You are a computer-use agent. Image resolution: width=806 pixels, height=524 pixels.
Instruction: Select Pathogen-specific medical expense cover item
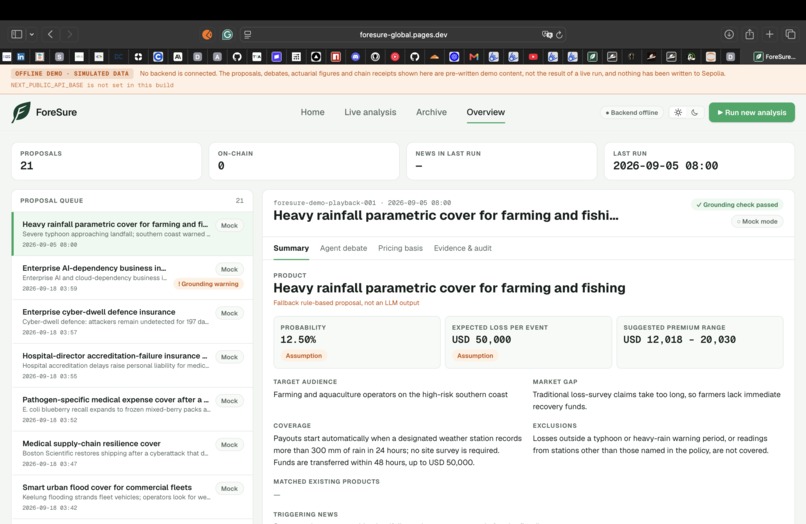pyautogui.click(x=133, y=409)
